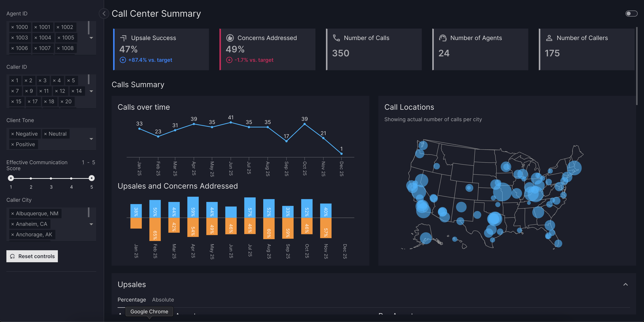Remove Anchorage, AK from Caller City filter
Viewport: 644px width, 322px height.
point(13,234)
